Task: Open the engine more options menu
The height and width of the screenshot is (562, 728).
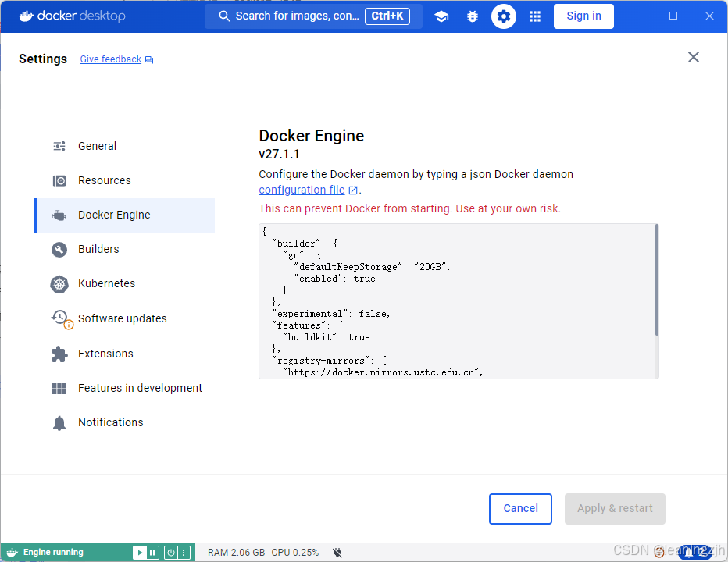Action: click(184, 553)
